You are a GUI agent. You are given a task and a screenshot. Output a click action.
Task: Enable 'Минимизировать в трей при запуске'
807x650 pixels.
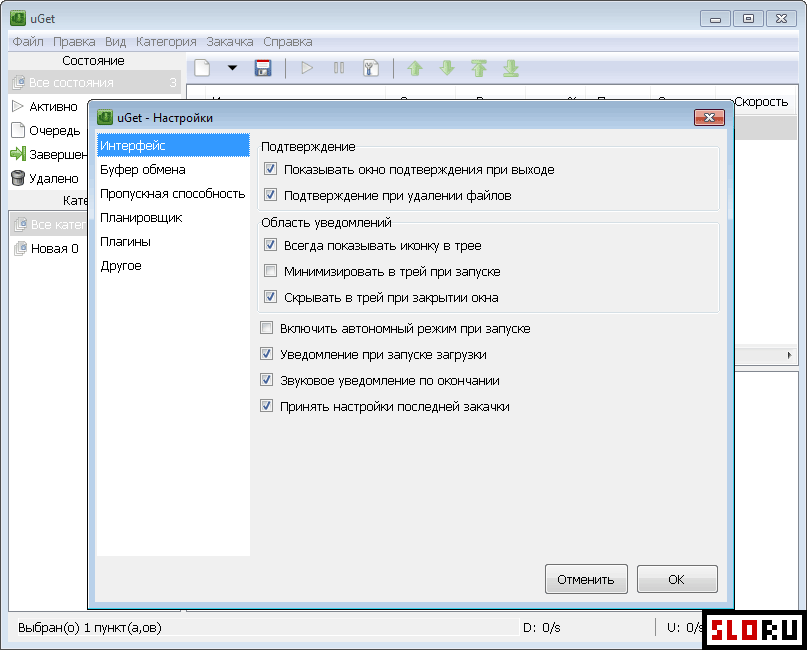(x=270, y=271)
